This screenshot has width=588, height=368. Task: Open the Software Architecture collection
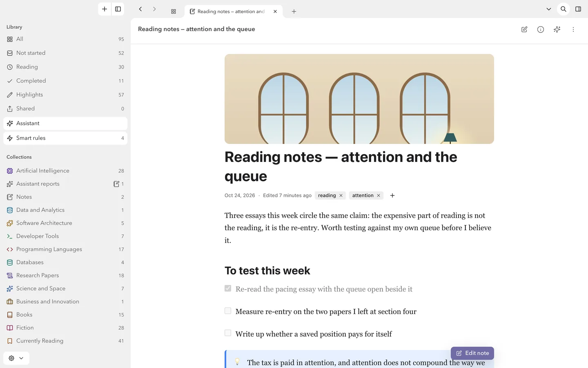tap(65, 223)
